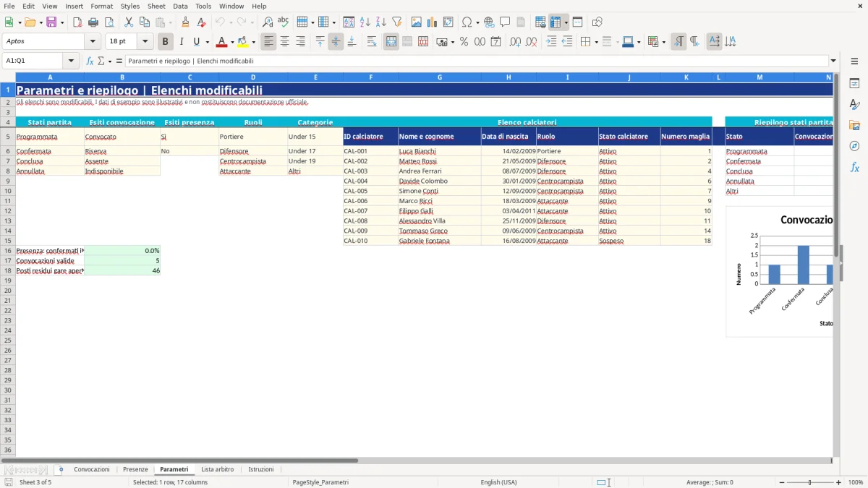
Task: Toggle the Print Preview icon
Action: (109, 22)
